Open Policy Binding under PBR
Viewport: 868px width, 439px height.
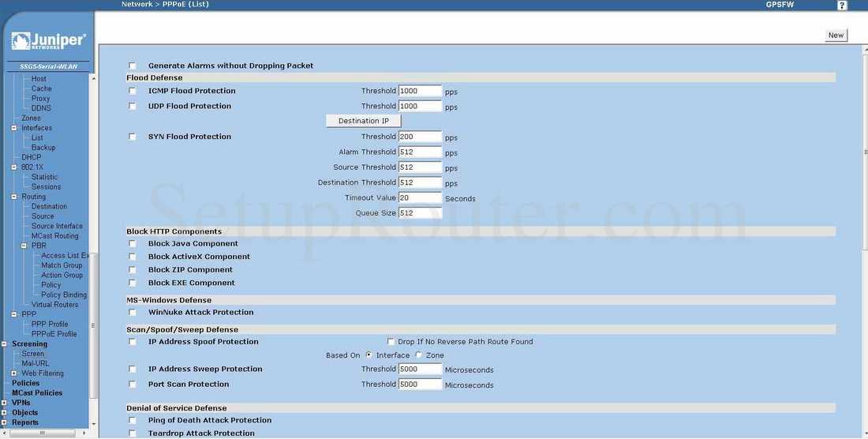coord(64,295)
